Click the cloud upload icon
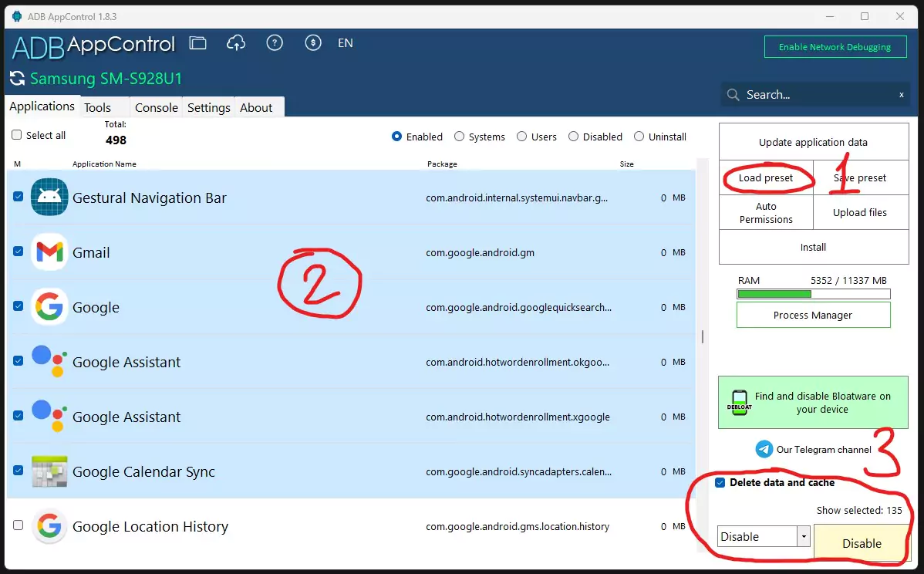This screenshot has width=924, height=574. click(x=236, y=43)
